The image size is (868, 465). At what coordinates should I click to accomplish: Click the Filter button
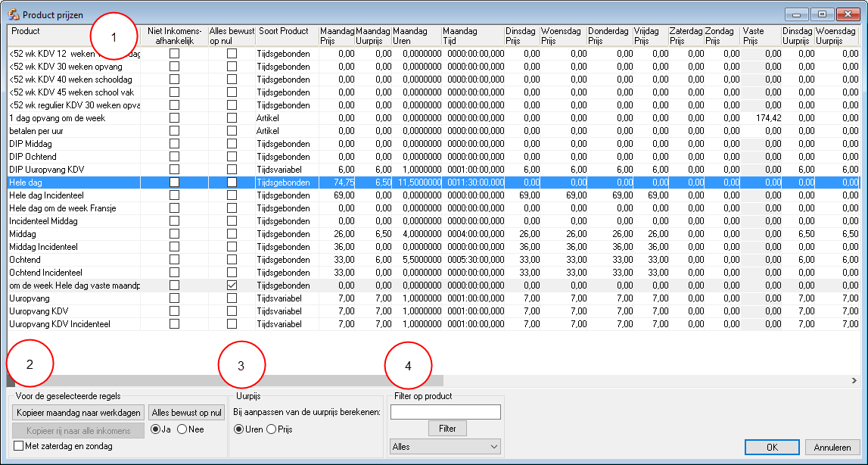[447, 429]
